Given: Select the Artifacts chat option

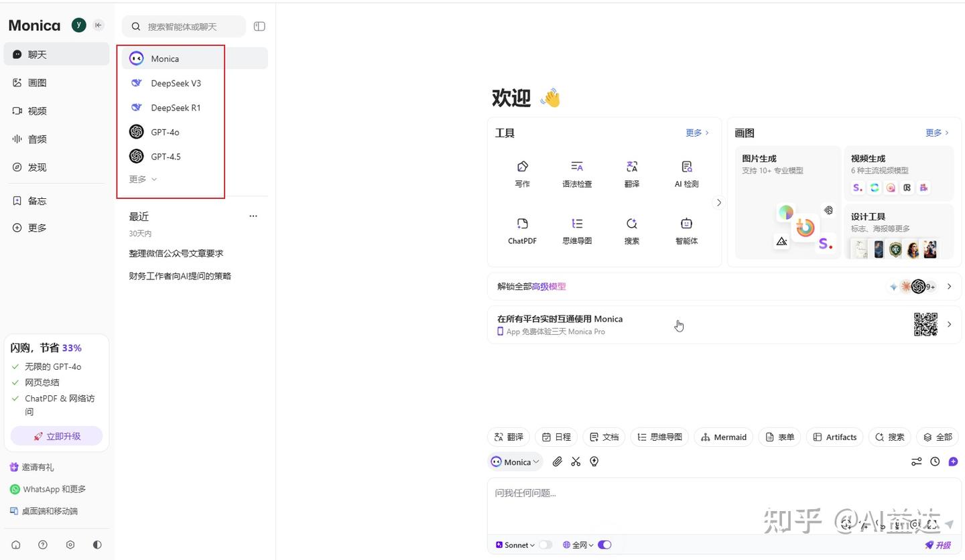Looking at the screenshot, I should coord(834,437).
